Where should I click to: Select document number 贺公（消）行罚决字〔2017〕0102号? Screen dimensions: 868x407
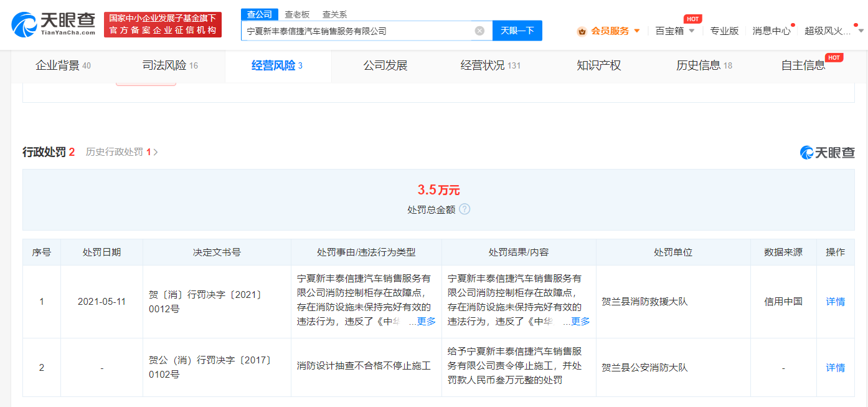210,368
